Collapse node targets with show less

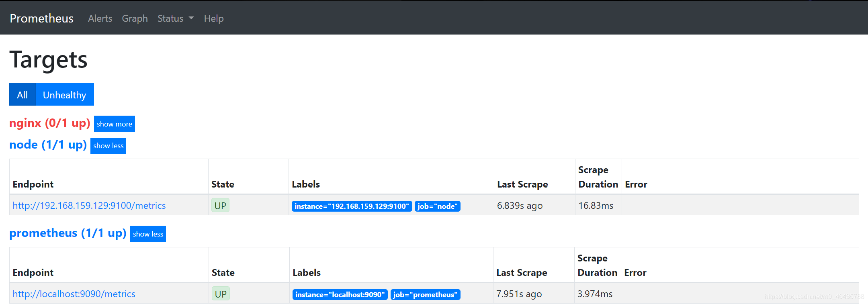point(108,145)
